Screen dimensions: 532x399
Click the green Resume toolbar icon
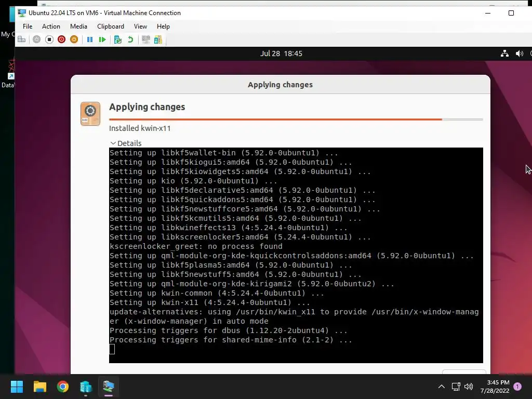pyautogui.click(x=102, y=39)
